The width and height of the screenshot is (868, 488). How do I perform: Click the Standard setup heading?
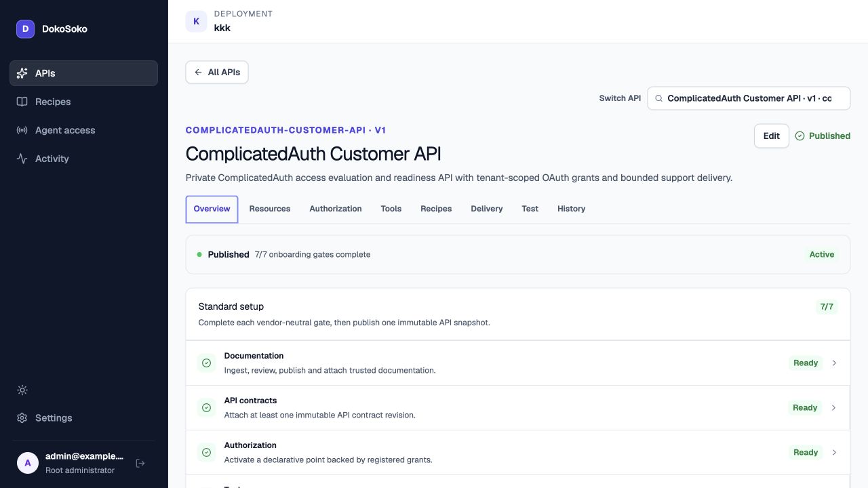pos(231,306)
